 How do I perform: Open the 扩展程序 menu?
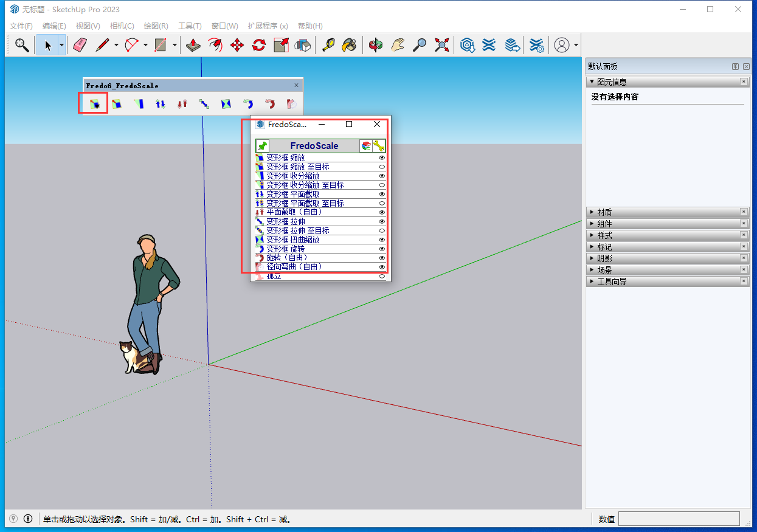(267, 26)
